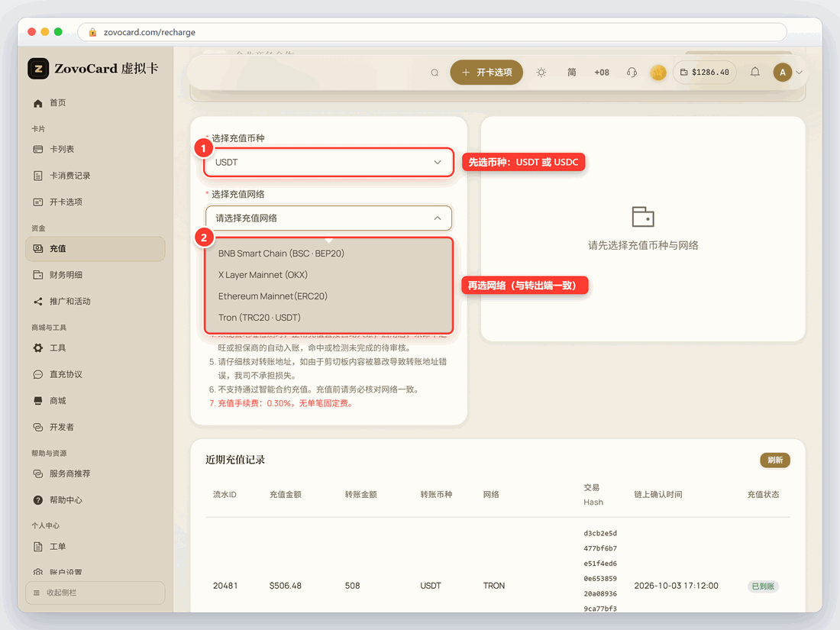Viewport: 840px width, 630px height.
Task: Open the 首页 home icon
Action: [37, 103]
